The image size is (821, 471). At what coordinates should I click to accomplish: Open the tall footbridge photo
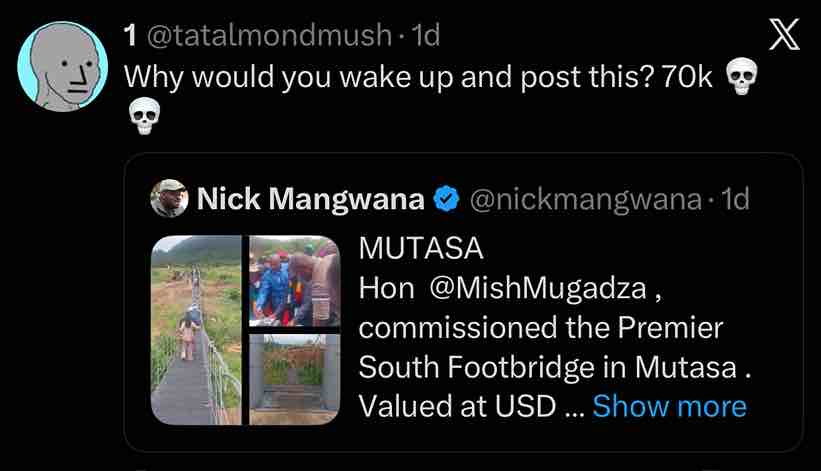195,330
